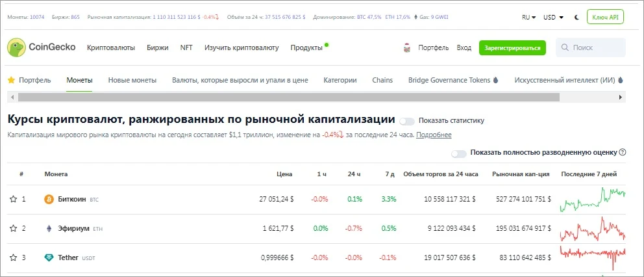The image size is (644, 277).
Task: Click market cap value 1 110 311 523 116 $
Action: tap(177, 18)
